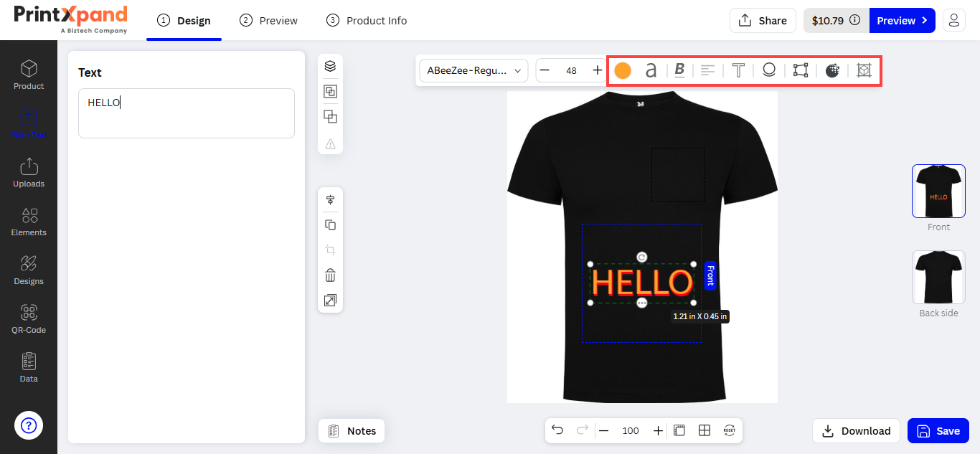Screen dimensions: 980x454
Task: Open the orange text color swatch
Action: point(623,70)
